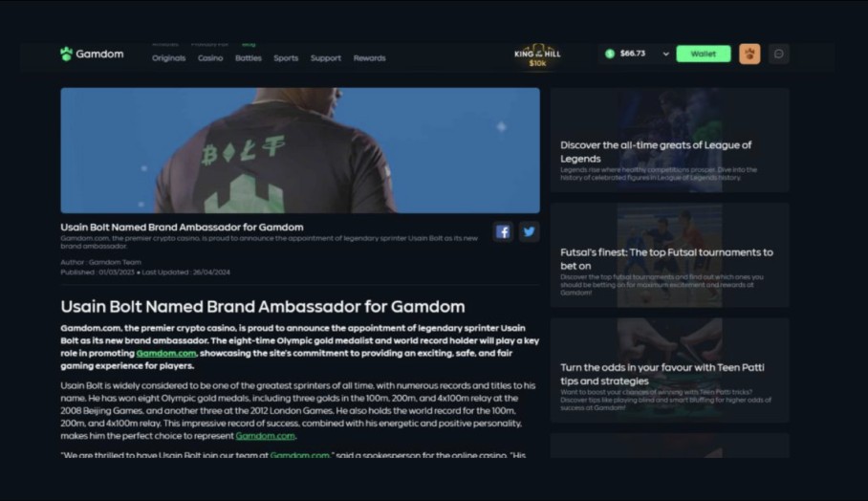The height and width of the screenshot is (501, 868).
Task: Open the Support page
Action: click(x=325, y=58)
